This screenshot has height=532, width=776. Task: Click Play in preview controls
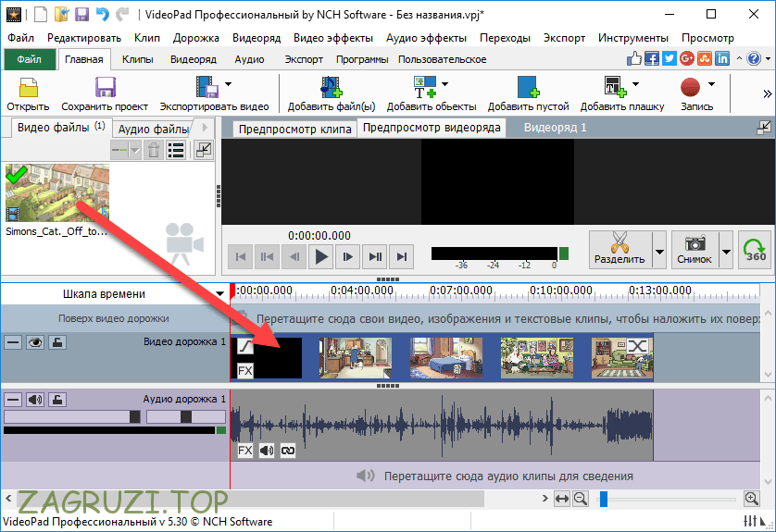coord(320,256)
